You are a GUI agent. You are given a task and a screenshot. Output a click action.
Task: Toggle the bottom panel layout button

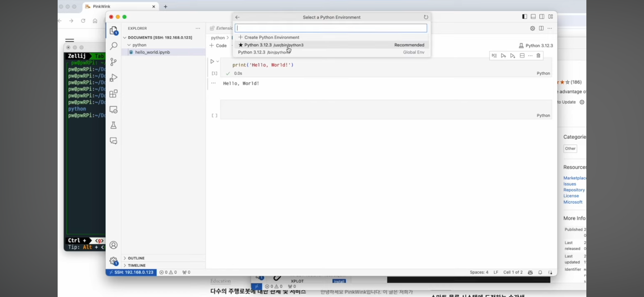pos(533,17)
